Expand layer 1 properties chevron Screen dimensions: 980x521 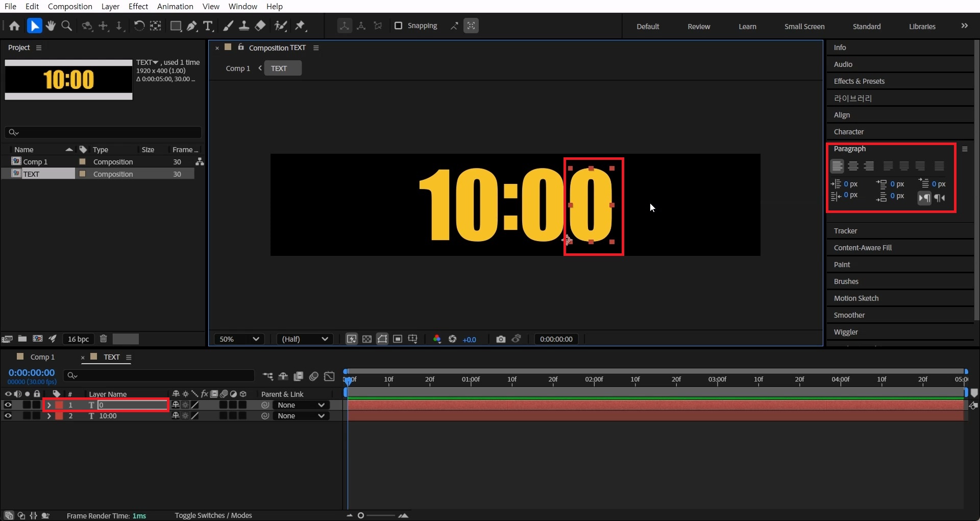click(x=49, y=405)
